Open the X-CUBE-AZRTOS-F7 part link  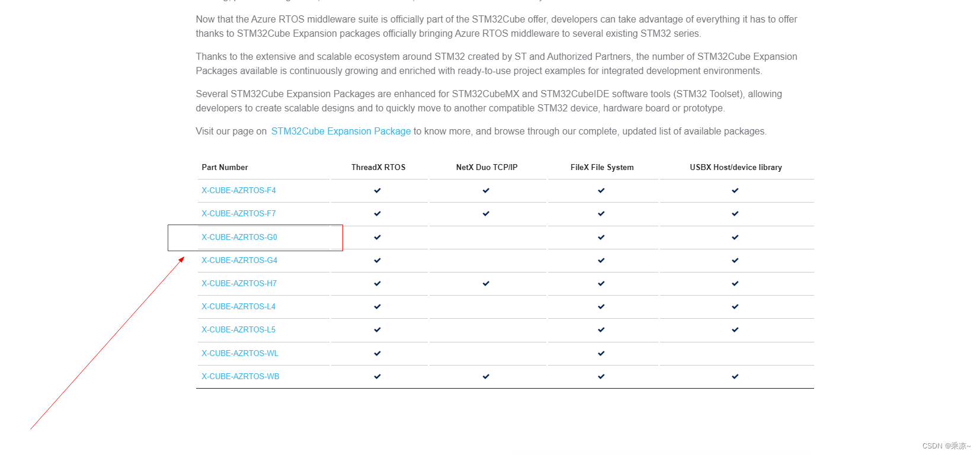pyautogui.click(x=239, y=213)
